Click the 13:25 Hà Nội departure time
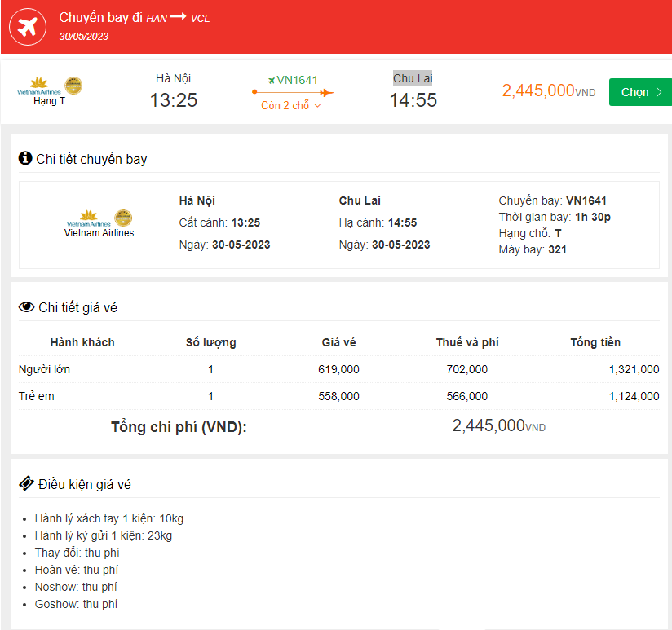 click(174, 100)
